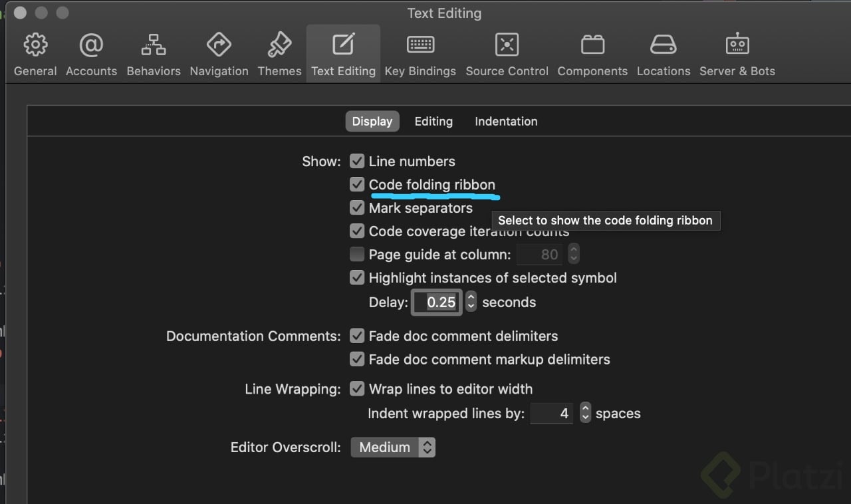851x504 pixels.
Task: Select the Text Editing pencil icon
Action: 343,45
